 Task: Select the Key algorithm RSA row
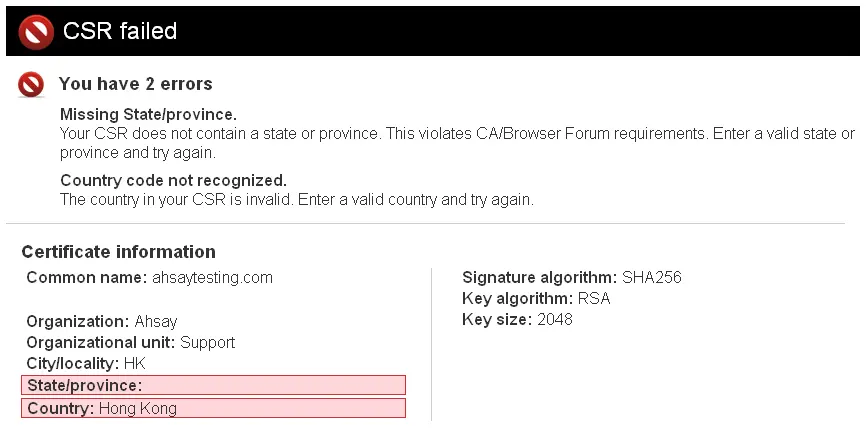click(536, 299)
